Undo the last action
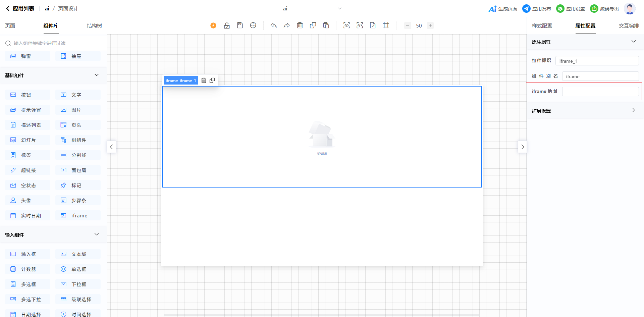Image resolution: width=644 pixels, height=317 pixels. pos(274,25)
